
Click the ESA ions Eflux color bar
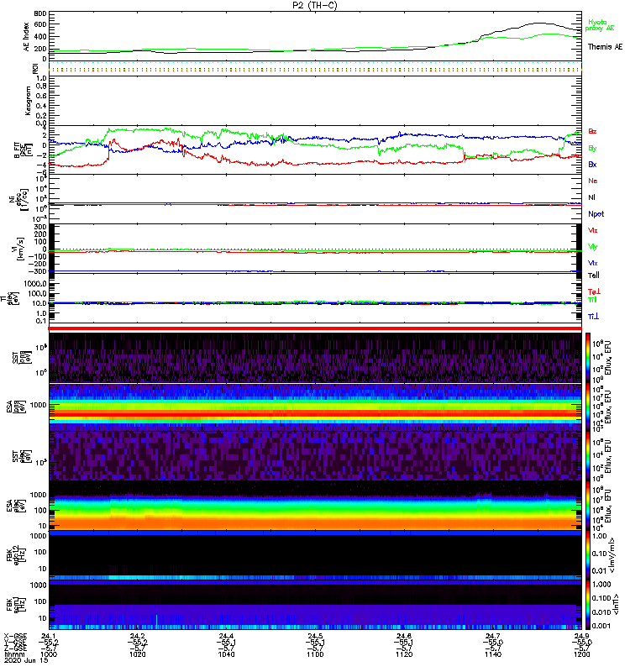pyautogui.click(x=588, y=407)
